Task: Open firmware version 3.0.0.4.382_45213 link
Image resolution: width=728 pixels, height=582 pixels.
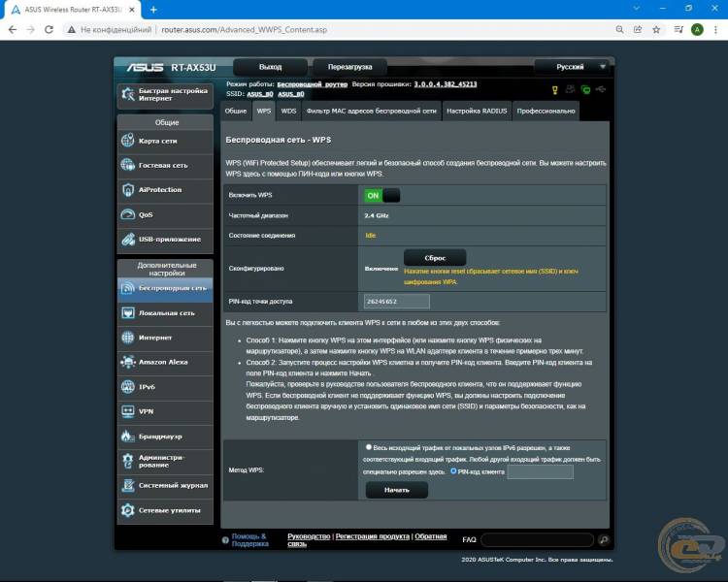Action: (x=446, y=84)
